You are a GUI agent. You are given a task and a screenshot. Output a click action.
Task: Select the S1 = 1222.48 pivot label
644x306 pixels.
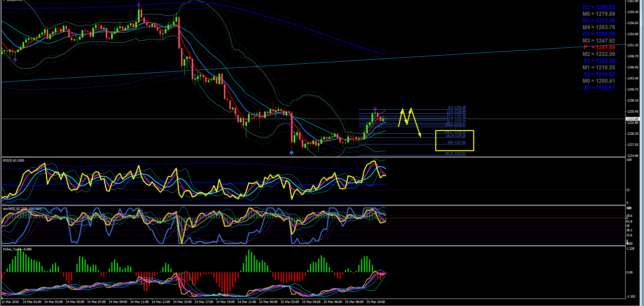coord(599,61)
